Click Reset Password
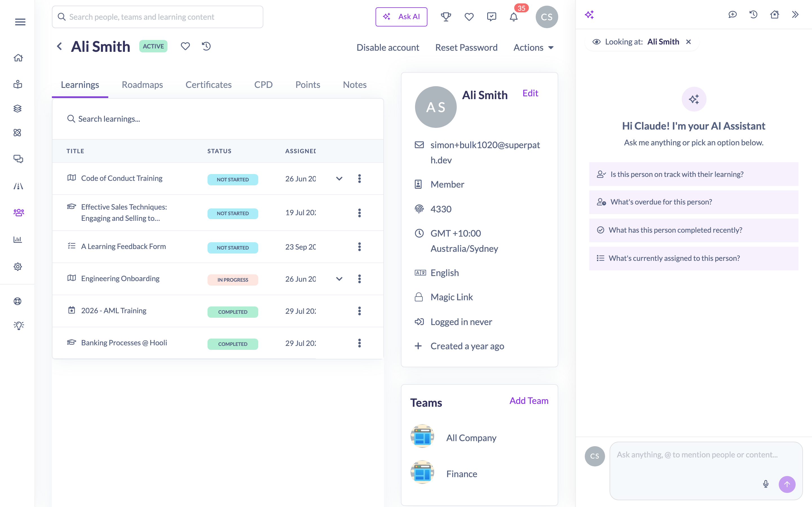812x507 pixels. pos(466,48)
